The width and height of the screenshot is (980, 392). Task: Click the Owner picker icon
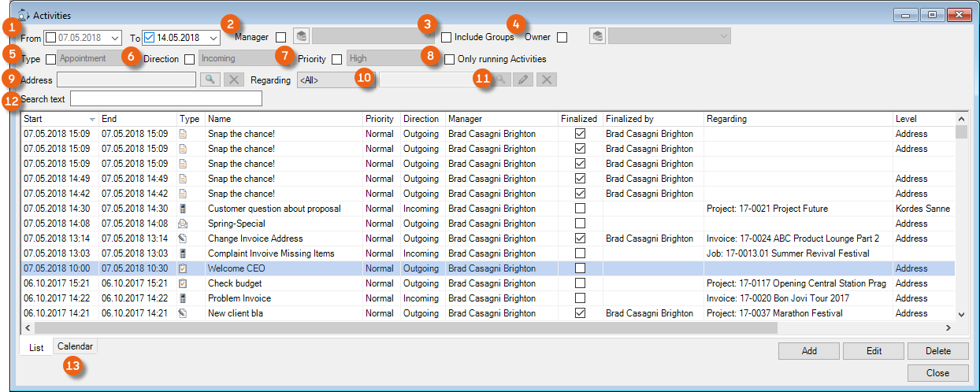[x=597, y=36]
